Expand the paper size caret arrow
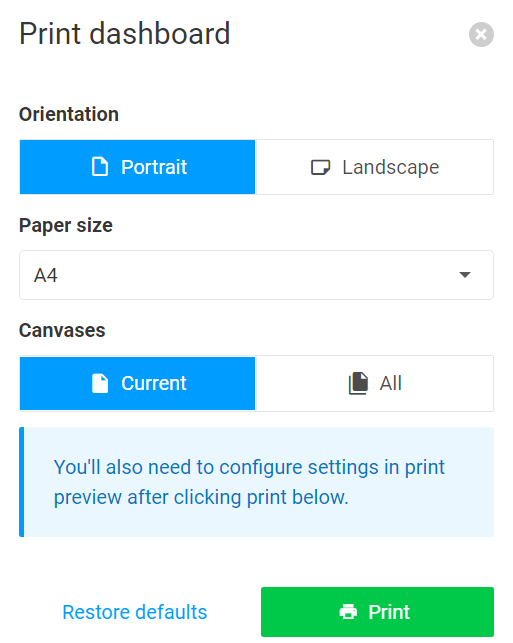513x643 pixels. pyautogui.click(x=465, y=275)
